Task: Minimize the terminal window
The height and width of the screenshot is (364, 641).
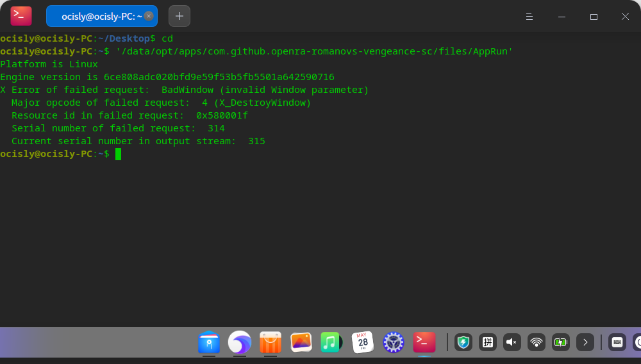Action: [562, 16]
